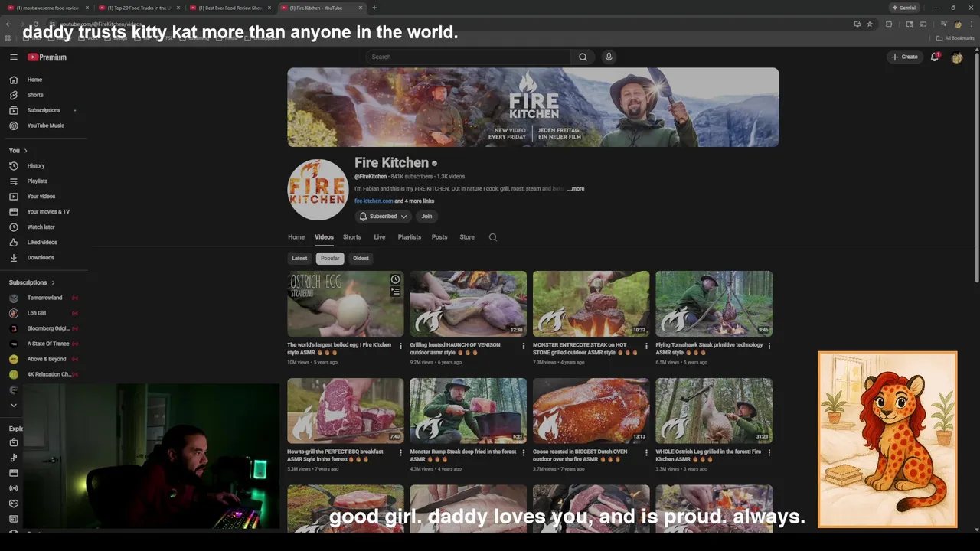
Task: Click the channel search magnifier icon
Action: tap(493, 237)
